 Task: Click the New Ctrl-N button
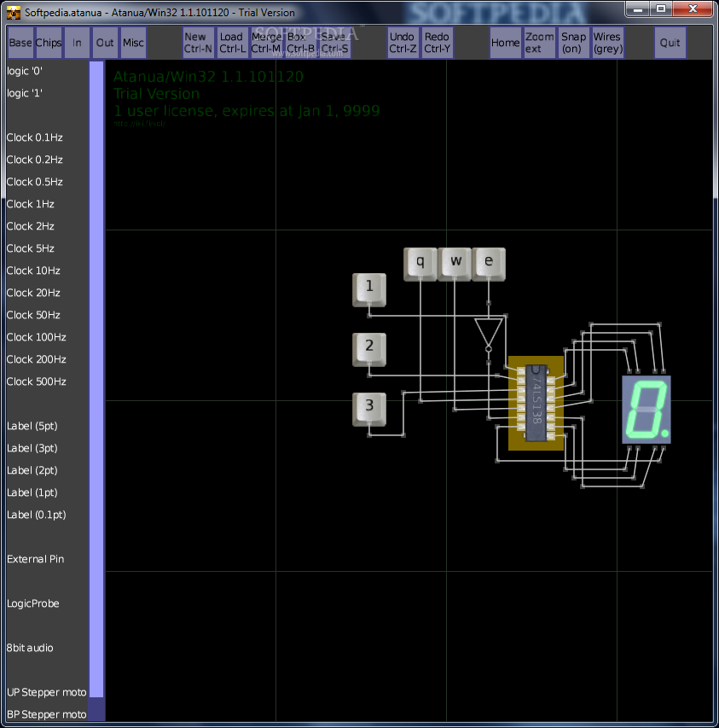click(198, 43)
